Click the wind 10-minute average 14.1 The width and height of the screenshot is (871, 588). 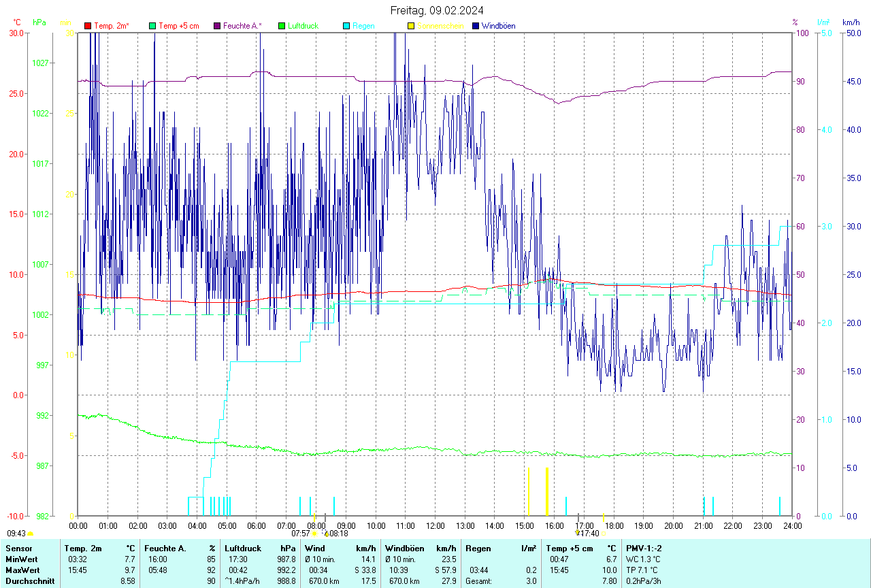(x=369, y=559)
